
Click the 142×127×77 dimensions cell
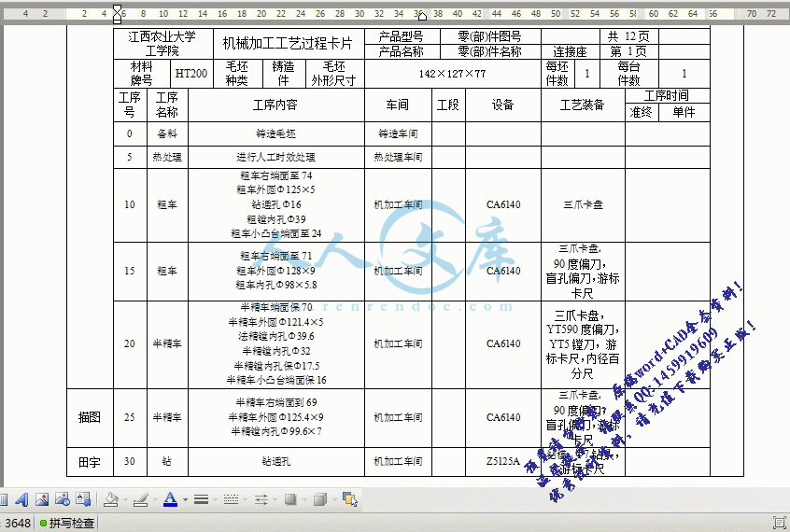pos(452,74)
